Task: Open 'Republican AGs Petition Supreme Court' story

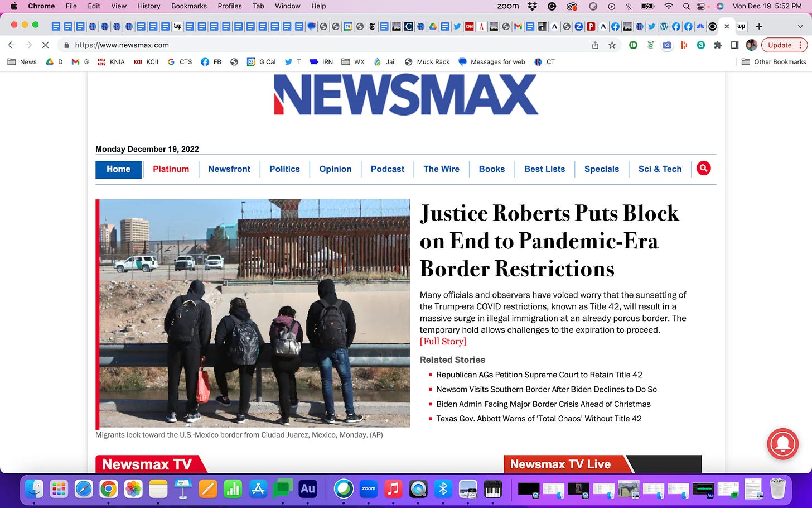Action: tap(539, 375)
